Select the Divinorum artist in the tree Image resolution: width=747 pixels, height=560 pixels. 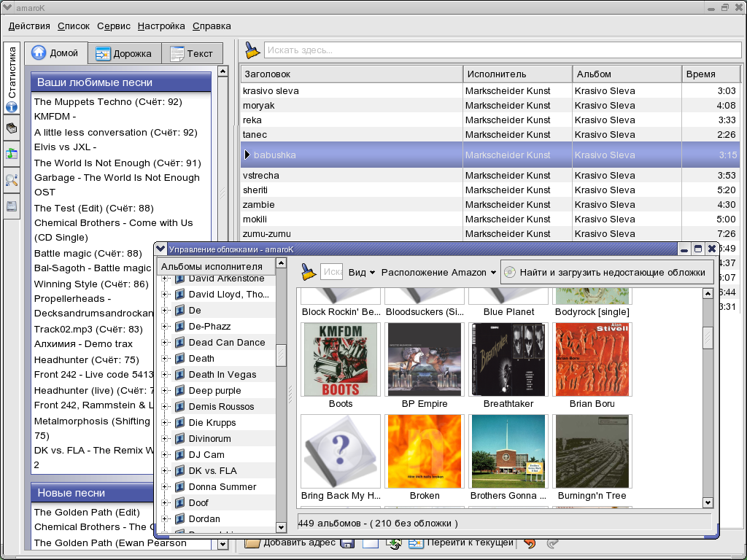click(x=209, y=438)
